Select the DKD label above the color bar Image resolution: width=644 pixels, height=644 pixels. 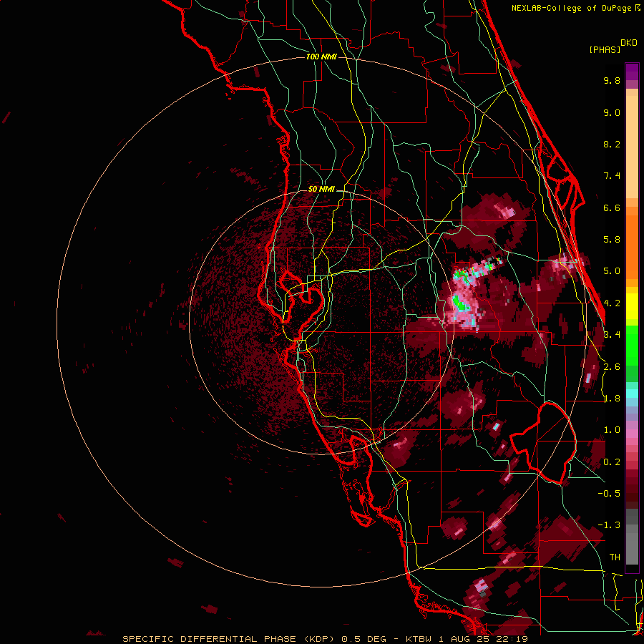click(629, 43)
